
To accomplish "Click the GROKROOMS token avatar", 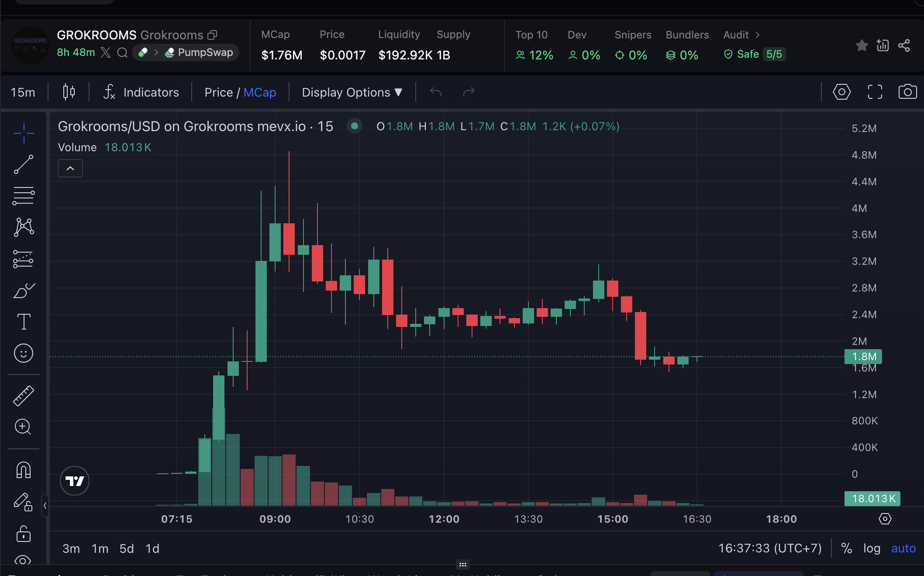I will click(x=30, y=45).
